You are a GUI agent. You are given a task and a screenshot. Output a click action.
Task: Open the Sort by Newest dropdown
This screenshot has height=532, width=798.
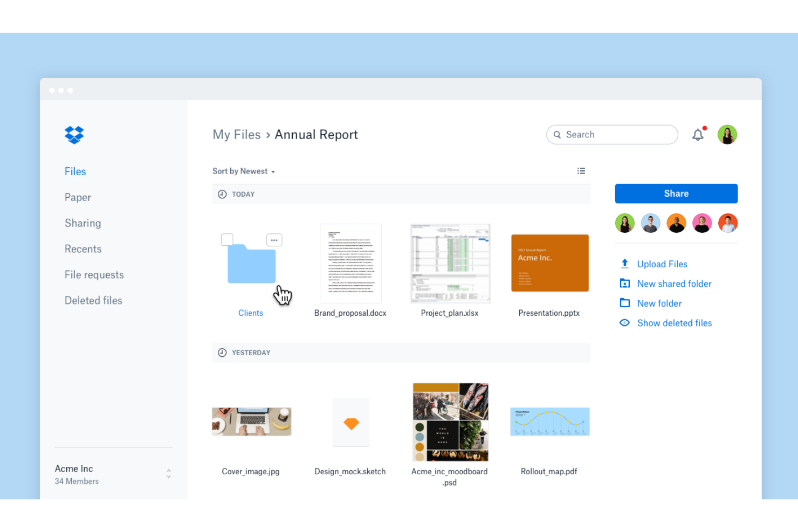[x=244, y=171]
